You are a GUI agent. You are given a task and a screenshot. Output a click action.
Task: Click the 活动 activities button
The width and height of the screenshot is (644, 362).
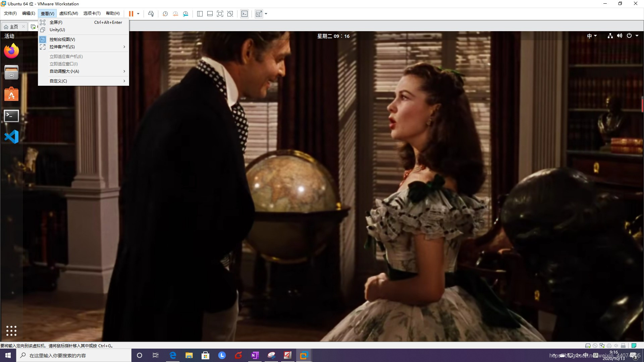pyautogui.click(x=9, y=36)
